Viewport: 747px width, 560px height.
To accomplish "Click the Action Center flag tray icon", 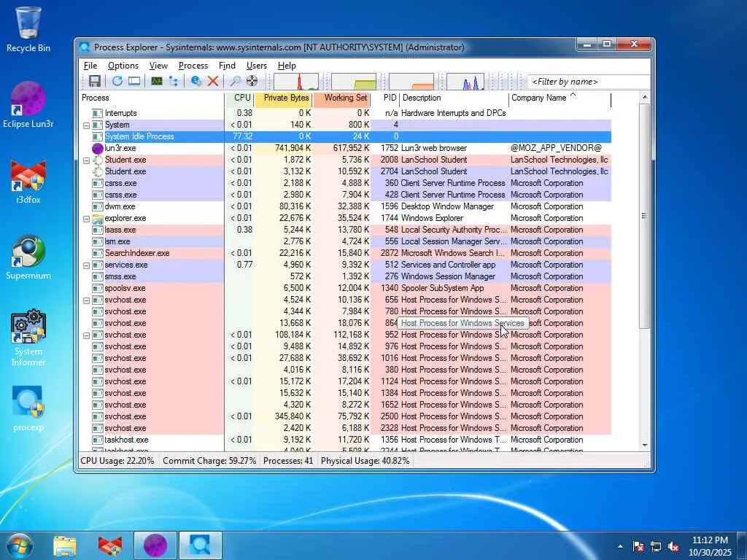I will click(x=638, y=546).
